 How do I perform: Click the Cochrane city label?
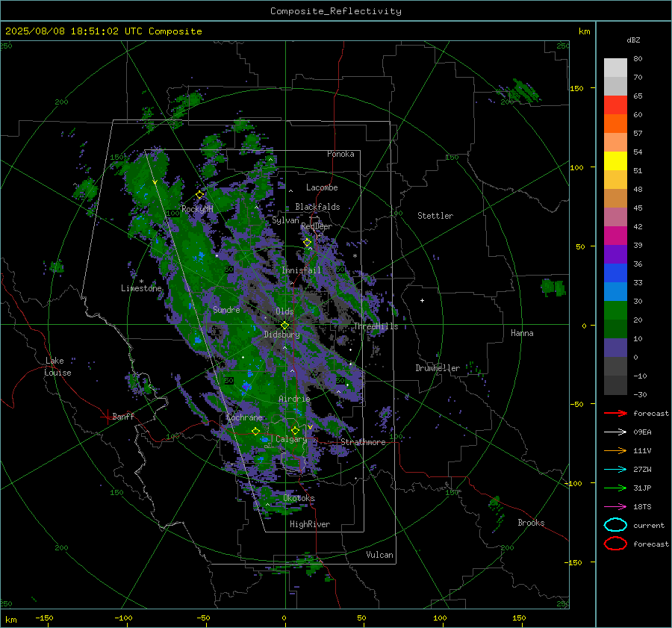coord(244,417)
